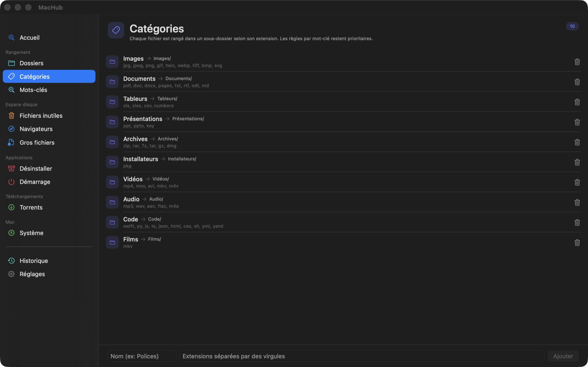Screen dimensions: 588x367
Task: Click the Ajouter button
Action: (x=563, y=356)
